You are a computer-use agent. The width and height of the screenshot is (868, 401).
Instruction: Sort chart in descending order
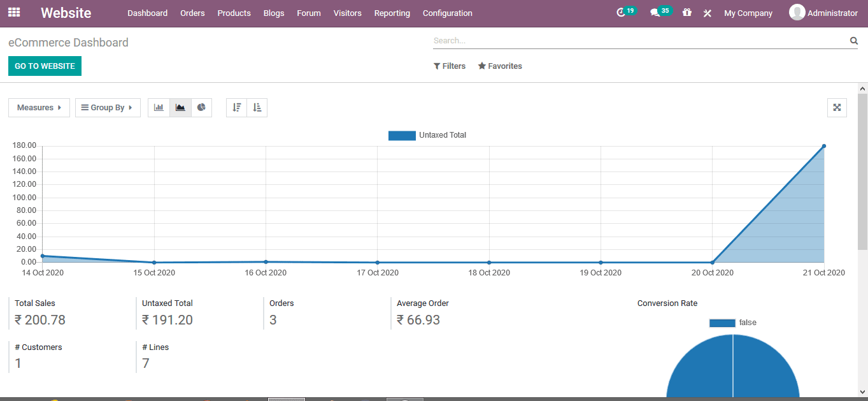237,108
